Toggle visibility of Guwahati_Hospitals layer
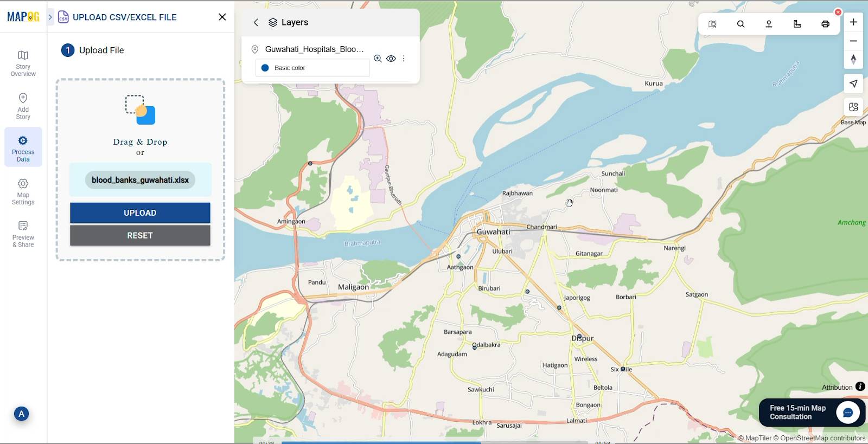 click(391, 59)
